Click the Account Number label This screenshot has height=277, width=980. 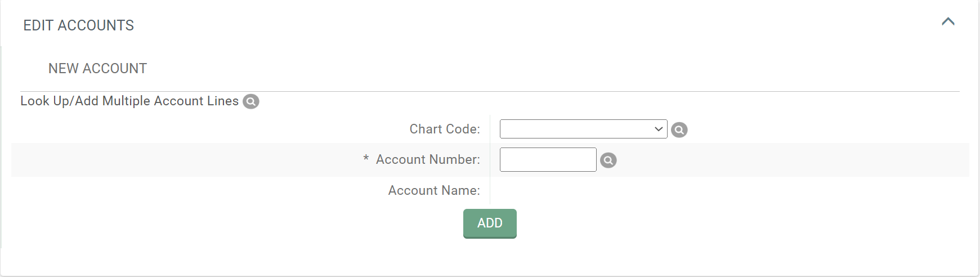tap(428, 159)
